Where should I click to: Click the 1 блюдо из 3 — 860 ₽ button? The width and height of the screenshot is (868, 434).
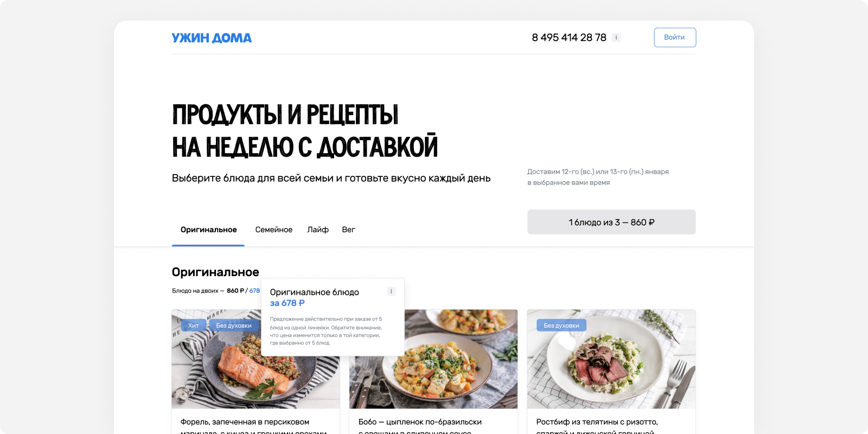(611, 222)
